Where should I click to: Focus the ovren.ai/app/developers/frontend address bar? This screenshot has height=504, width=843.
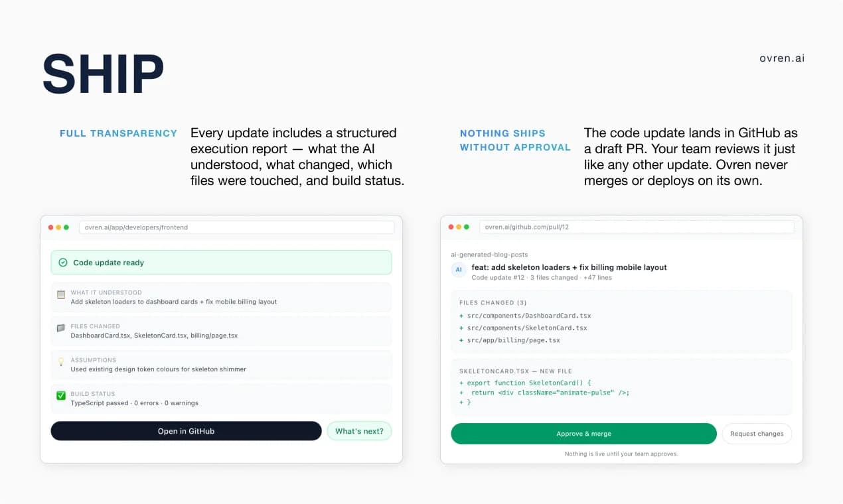coord(236,227)
